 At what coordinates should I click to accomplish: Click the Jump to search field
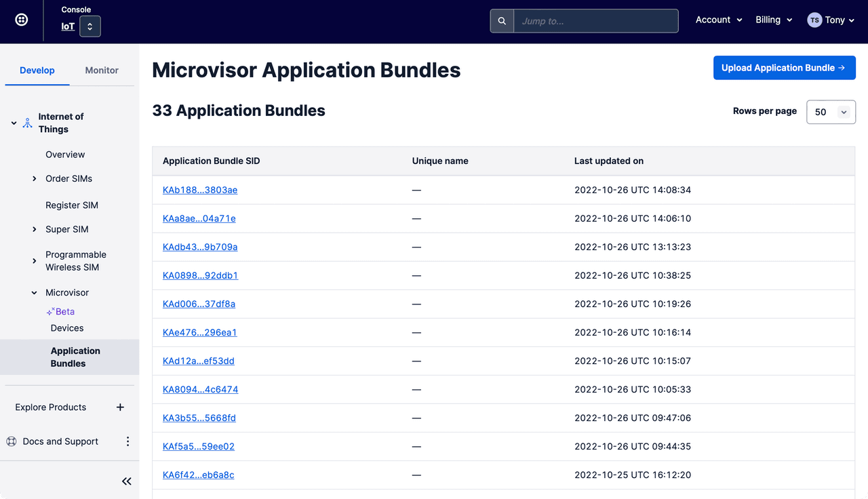point(595,20)
